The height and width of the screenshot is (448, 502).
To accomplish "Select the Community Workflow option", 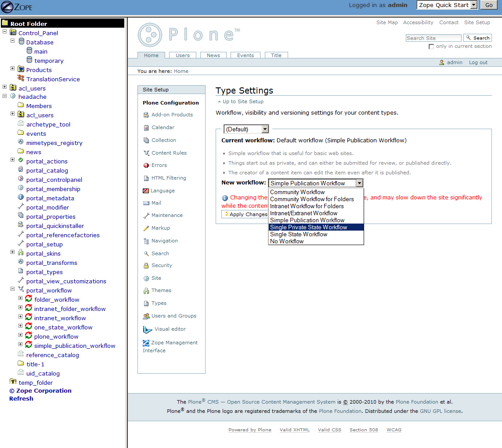I will click(x=316, y=192).
